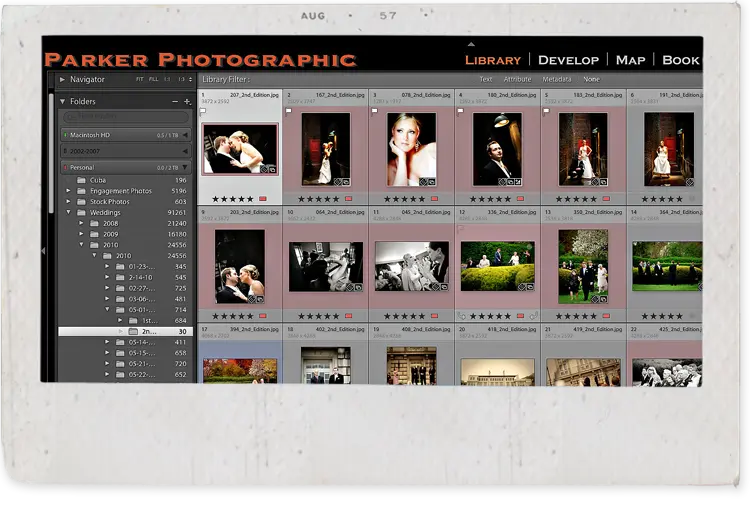The image size is (750, 510).
Task: Collapse the Personal volume
Action: point(185,167)
